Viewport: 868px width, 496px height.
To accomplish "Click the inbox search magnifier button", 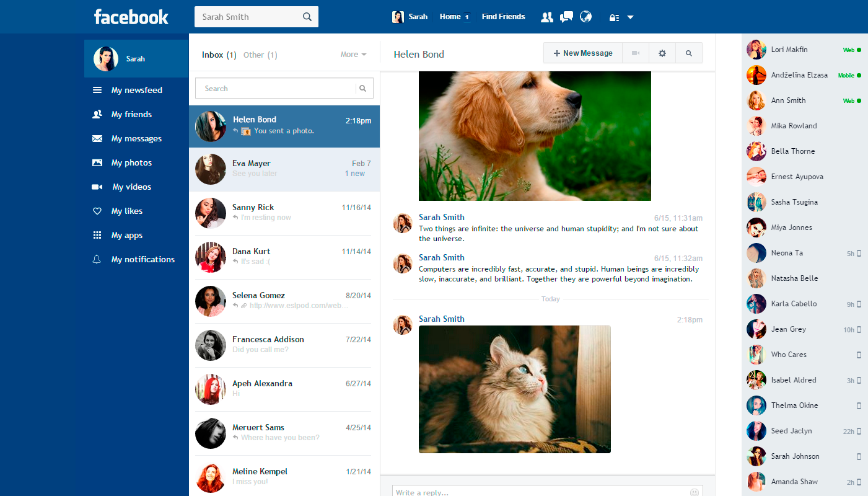I will pyautogui.click(x=363, y=89).
